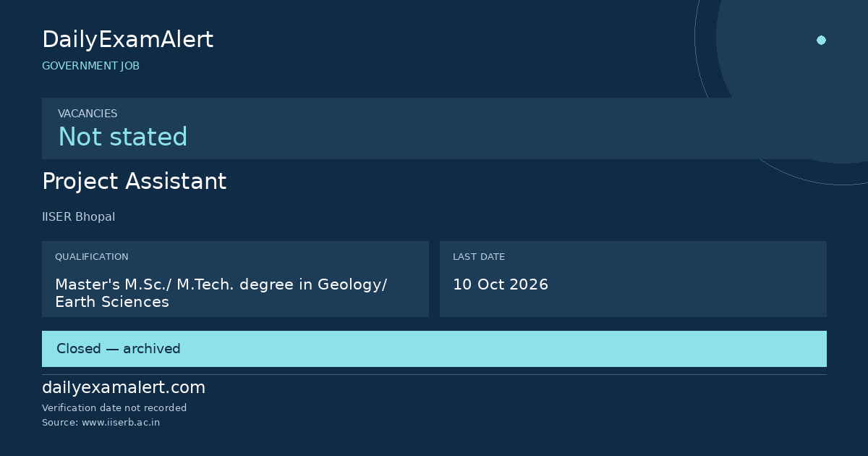The image size is (868, 456).
Task: Click the 10 Oct 2026 date
Action: 501,284
